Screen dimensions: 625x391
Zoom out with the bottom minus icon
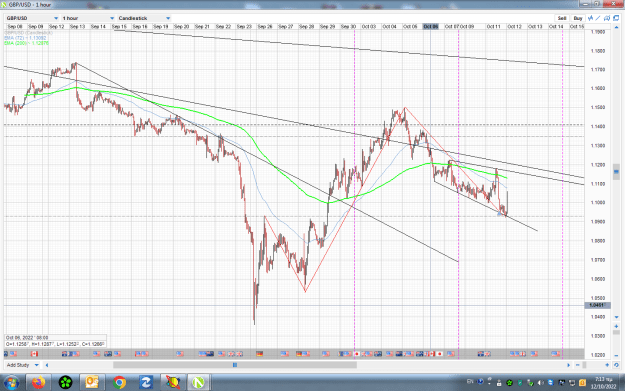[x=578, y=365]
